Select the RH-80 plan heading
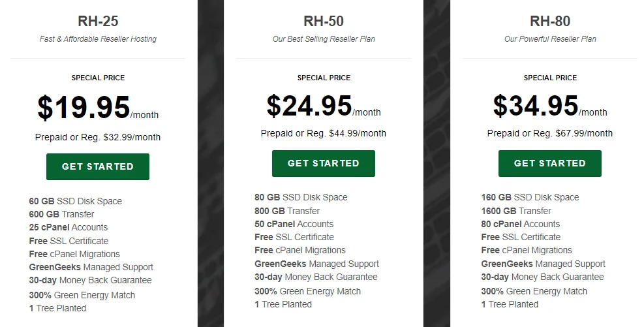The height and width of the screenshot is (327, 644). point(550,21)
